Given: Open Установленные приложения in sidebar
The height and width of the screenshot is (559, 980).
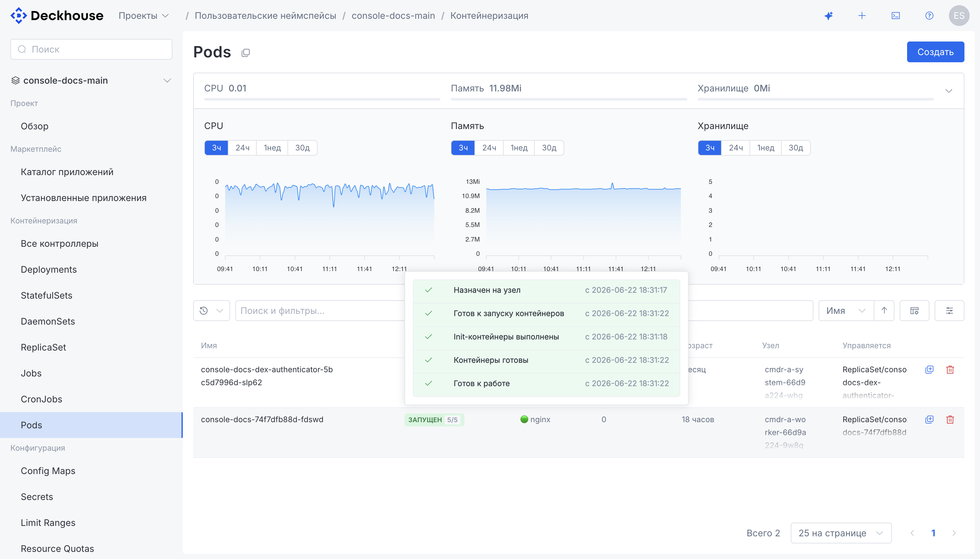Looking at the screenshot, I should click(x=84, y=198).
